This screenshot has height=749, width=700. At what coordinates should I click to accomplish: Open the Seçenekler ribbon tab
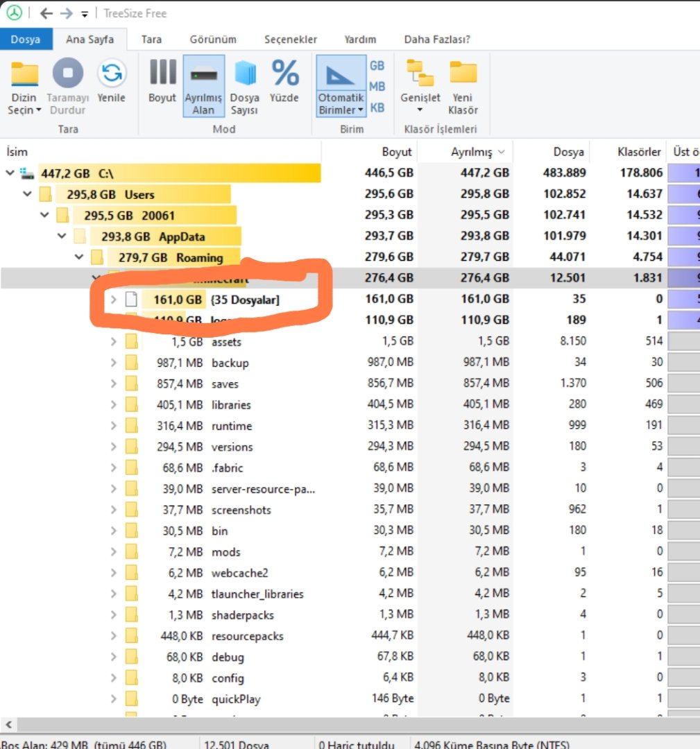click(x=291, y=39)
